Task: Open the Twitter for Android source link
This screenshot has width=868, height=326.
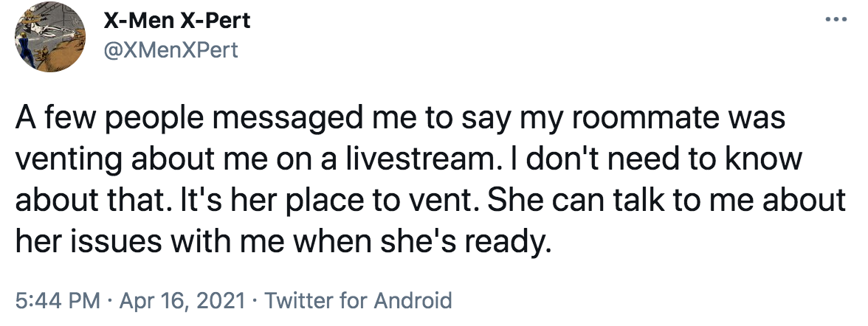Action: coord(358,300)
